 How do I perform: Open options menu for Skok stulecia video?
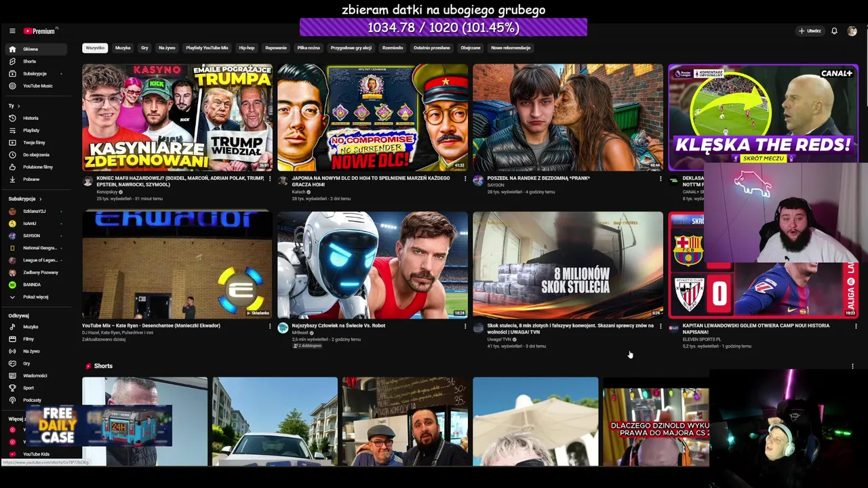pyautogui.click(x=660, y=326)
